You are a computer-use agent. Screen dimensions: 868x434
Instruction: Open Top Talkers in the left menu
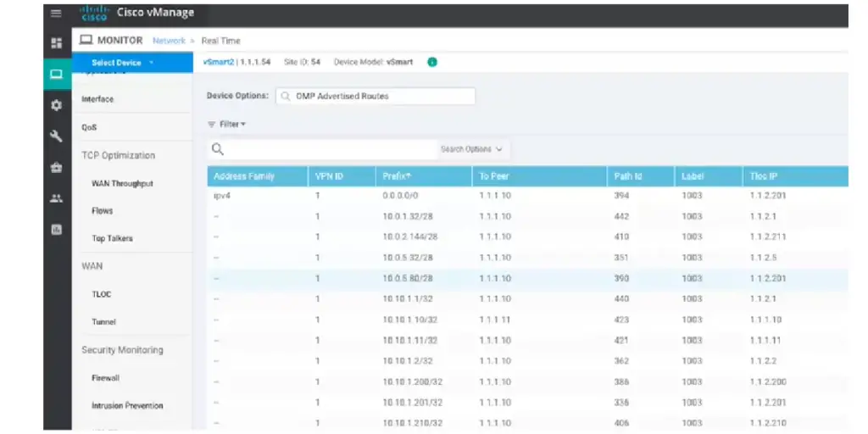point(112,239)
